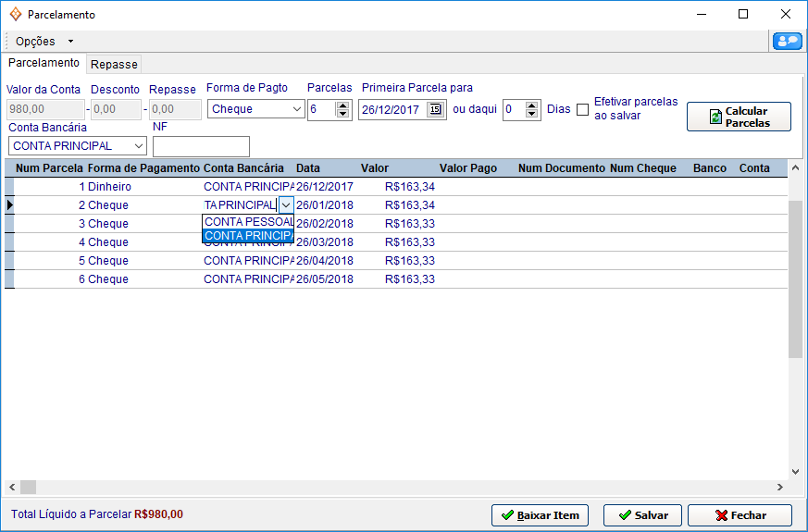Expand the Forma de Pagto dropdown
Viewport: 808px width, 532px height.
[297, 109]
